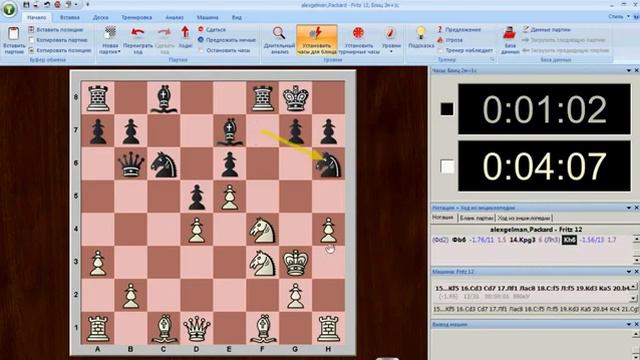Screen dimensions: 640x360
Task: Expand the Fritz 12 engine panel arrow
Action: click(x=629, y=271)
